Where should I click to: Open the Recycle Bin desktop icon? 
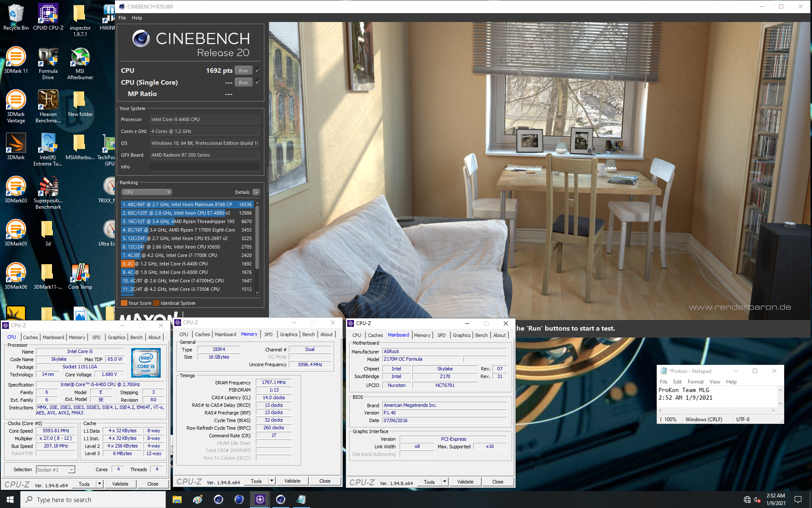click(x=16, y=17)
